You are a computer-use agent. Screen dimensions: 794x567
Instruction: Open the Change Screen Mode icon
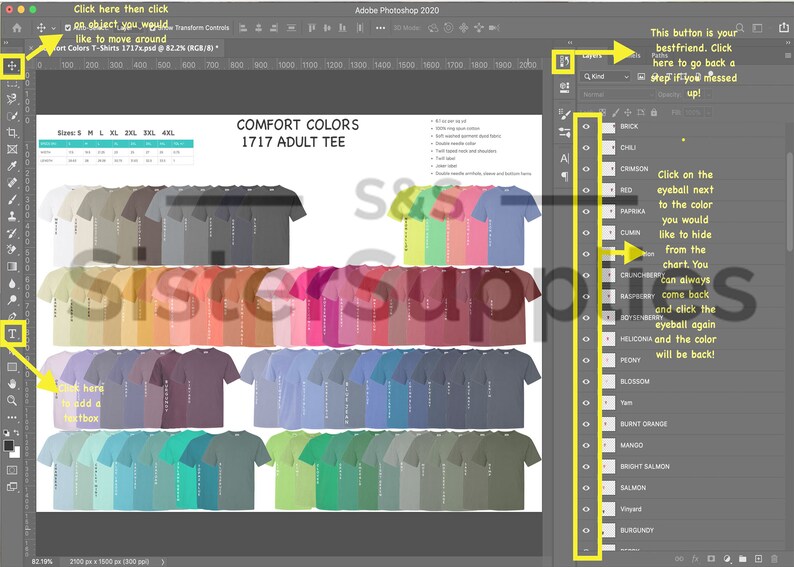pos(12,487)
